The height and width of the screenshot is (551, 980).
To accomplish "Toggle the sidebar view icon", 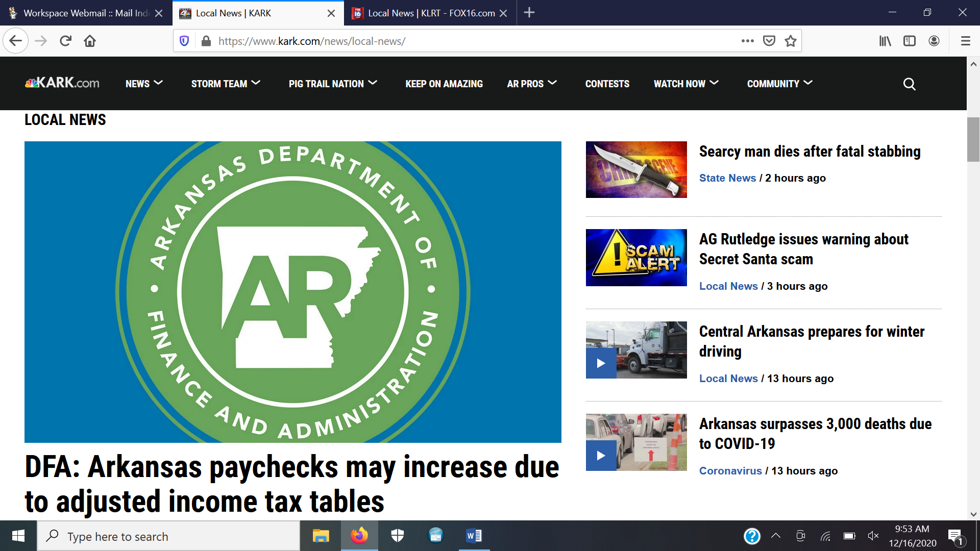I will (910, 41).
